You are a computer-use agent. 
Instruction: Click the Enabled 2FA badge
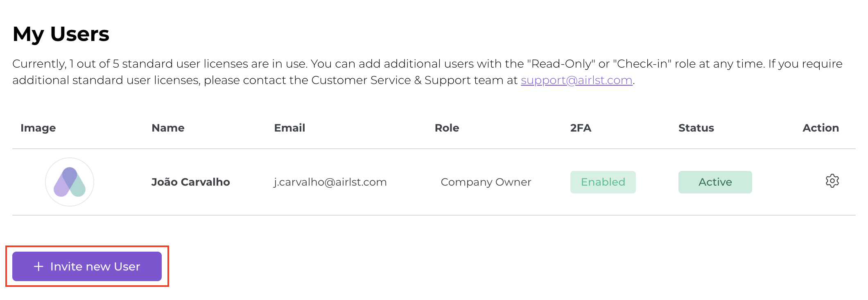[603, 182]
